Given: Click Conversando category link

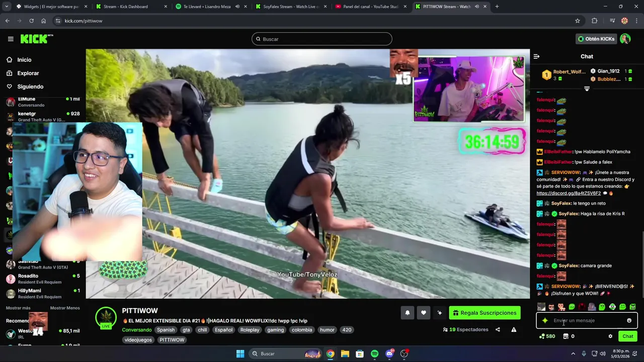Looking at the screenshot, I should pos(137,330).
